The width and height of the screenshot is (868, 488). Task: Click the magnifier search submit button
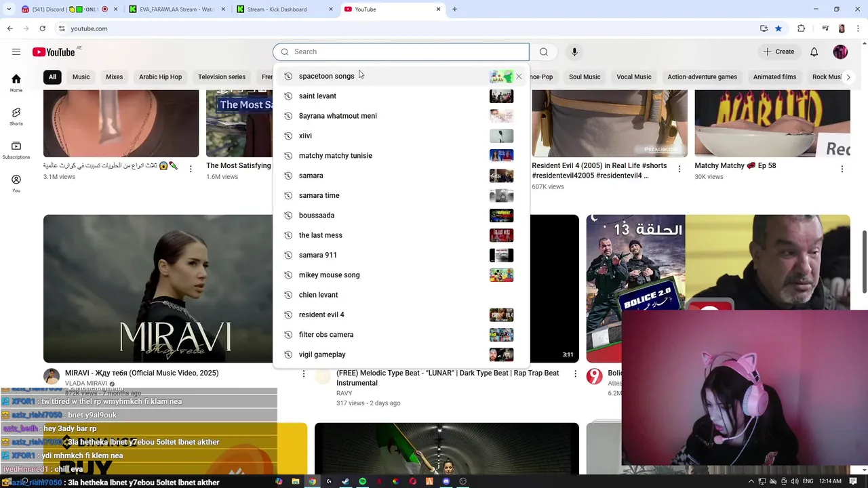[544, 52]
